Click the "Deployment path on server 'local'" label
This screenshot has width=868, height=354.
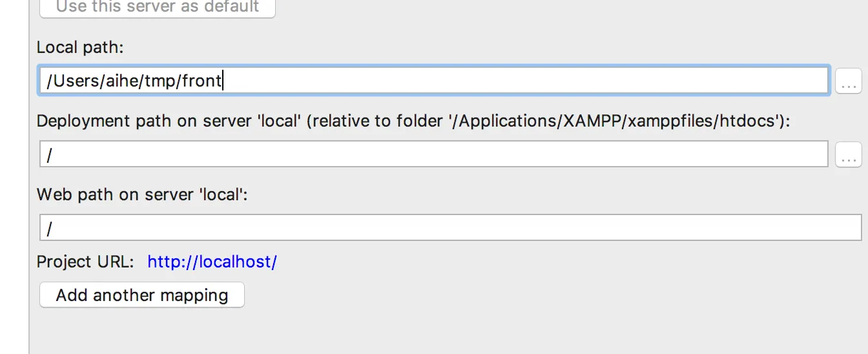(169, 121)
